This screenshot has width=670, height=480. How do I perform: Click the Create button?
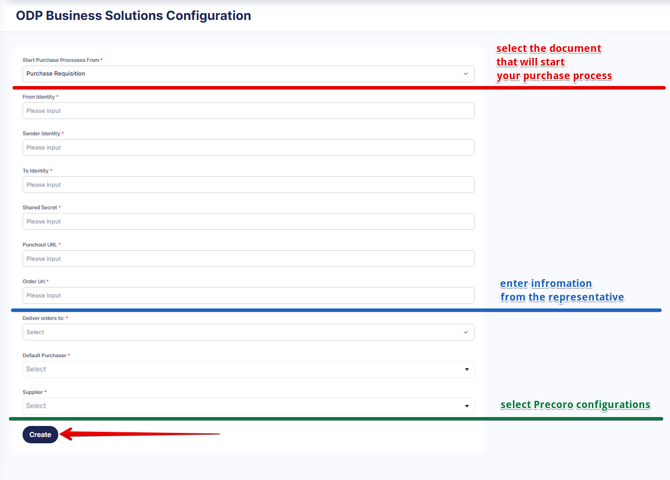click(x=40, y=435)
